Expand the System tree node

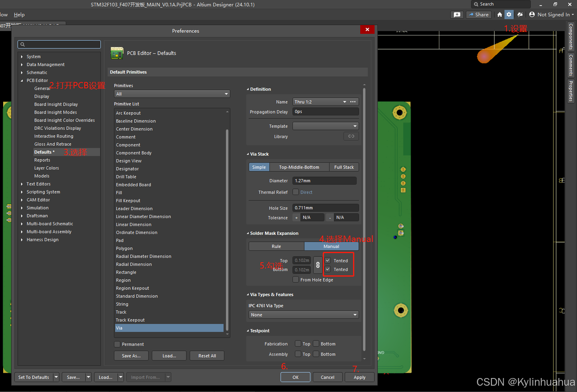point(22,57)
